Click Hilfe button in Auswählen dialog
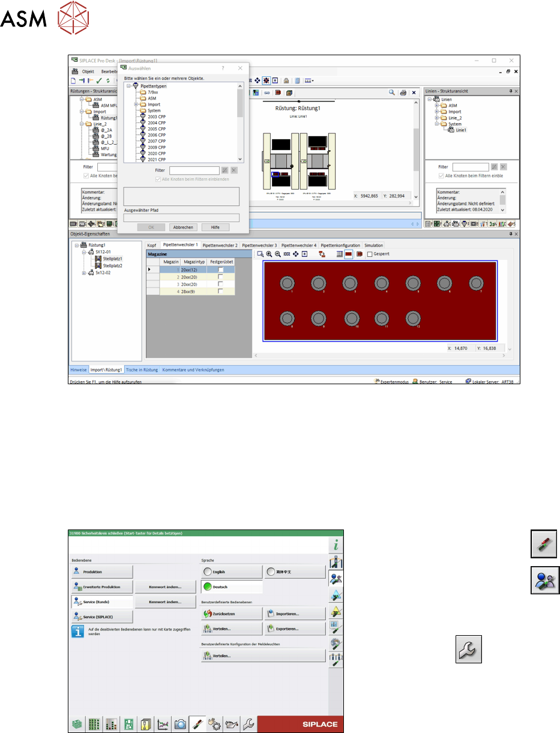The height and width of the screenshot is (733, 560). tap(215, 228)
